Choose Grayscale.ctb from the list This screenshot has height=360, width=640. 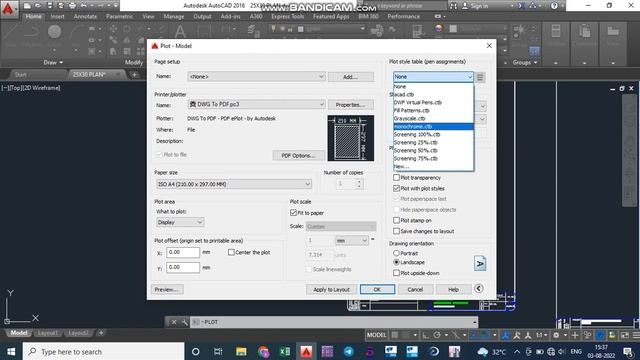[x=433, y=118]
